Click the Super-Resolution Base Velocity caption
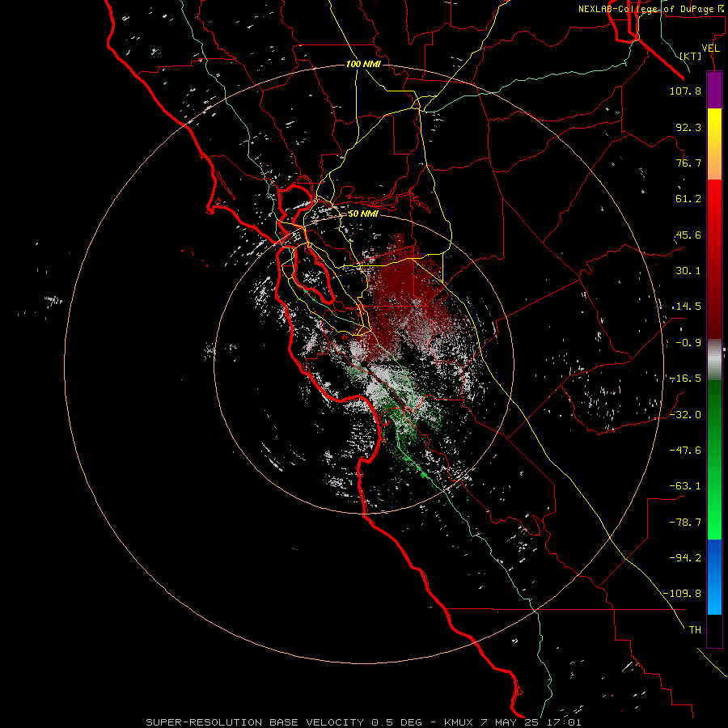 [363, 722]
